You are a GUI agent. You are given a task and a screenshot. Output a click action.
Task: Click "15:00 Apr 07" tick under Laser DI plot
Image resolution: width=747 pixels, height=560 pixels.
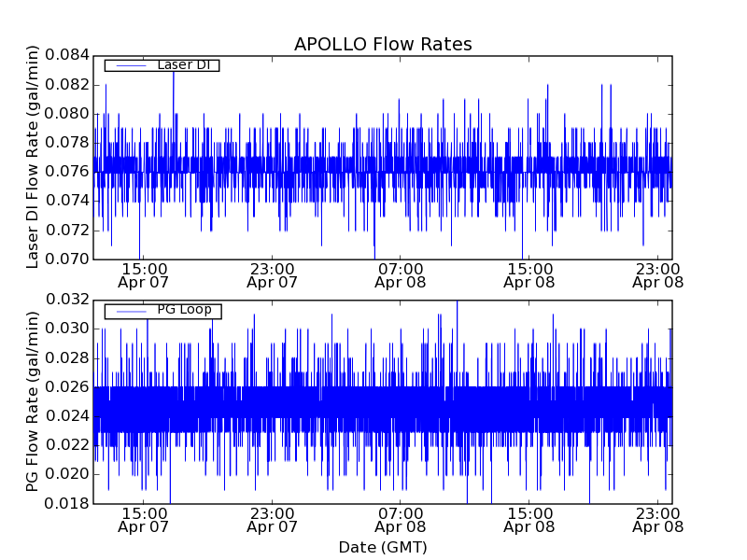(144, 276)
